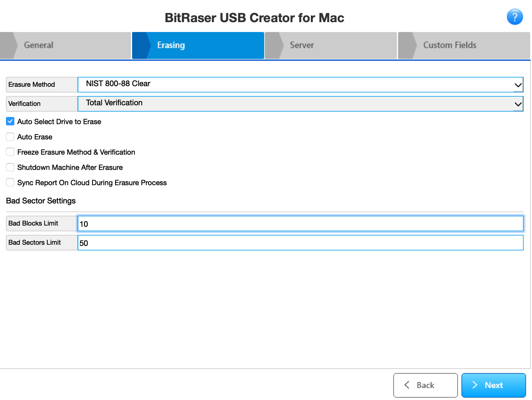Click into the Bad Sectors Limit field
532x400 pixels.
[x=300, y=243]
